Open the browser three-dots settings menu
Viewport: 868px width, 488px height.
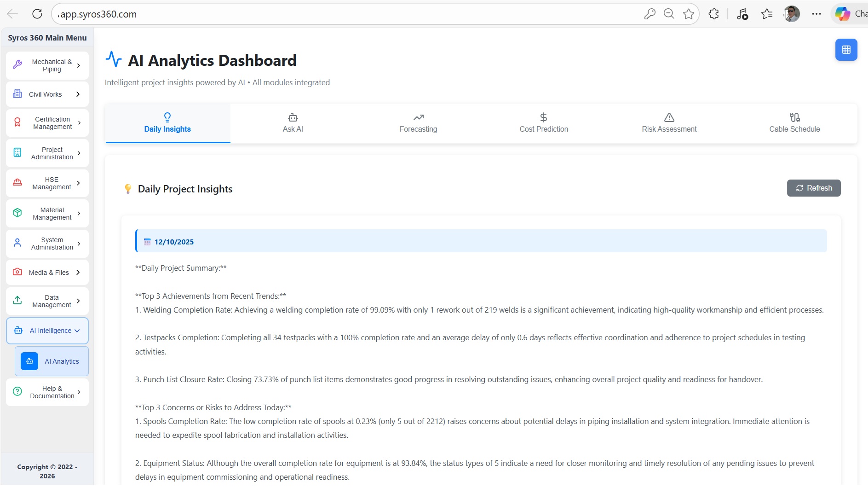point(816,14)
